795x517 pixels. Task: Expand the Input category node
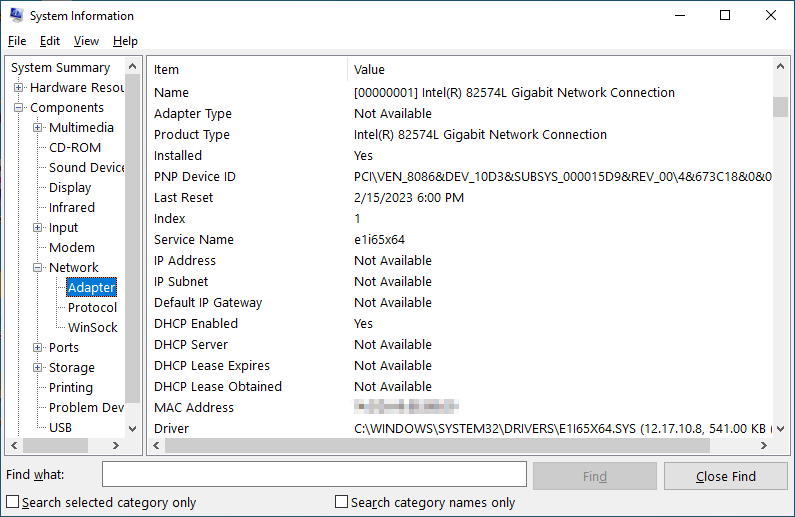(x=38, y=228)
